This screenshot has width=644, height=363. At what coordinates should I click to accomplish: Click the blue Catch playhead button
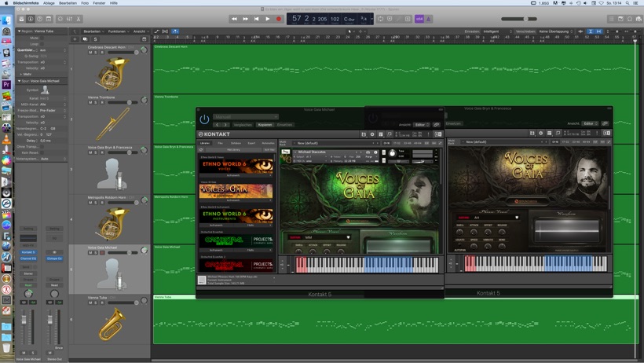click(x=175, y=31)
